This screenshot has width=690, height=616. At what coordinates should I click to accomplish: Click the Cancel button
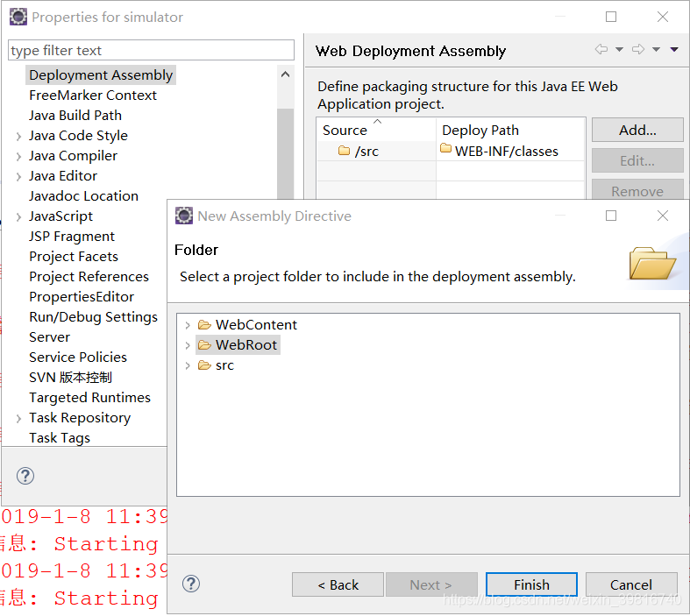631,584
